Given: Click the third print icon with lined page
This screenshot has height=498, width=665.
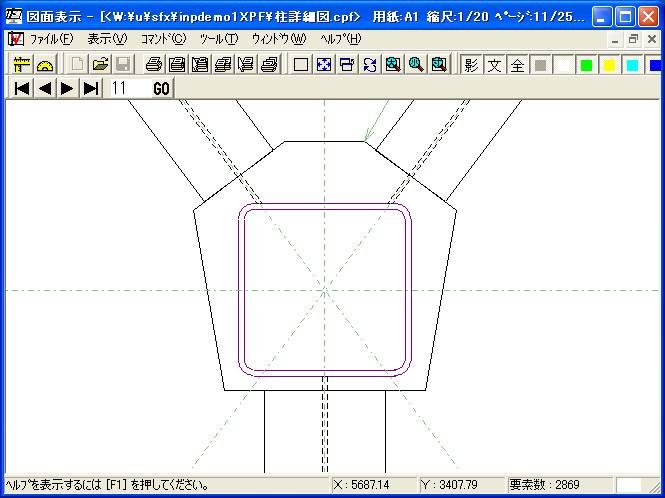Looking at the screenshot, I should coord(200,65).
